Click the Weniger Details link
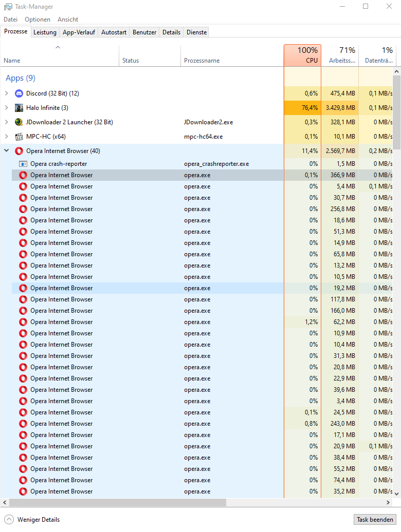The width and height of the screenshot is (401, 532). [39, 520]
